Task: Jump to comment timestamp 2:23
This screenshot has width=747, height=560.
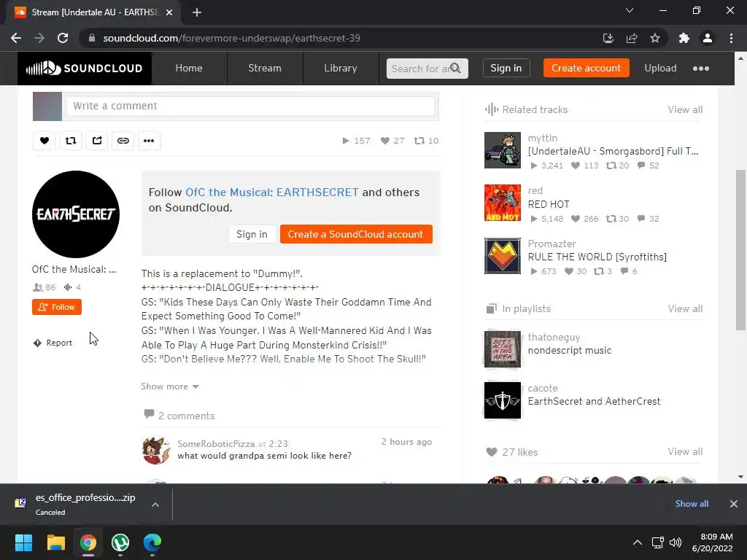Action: (x=278, y=444)
